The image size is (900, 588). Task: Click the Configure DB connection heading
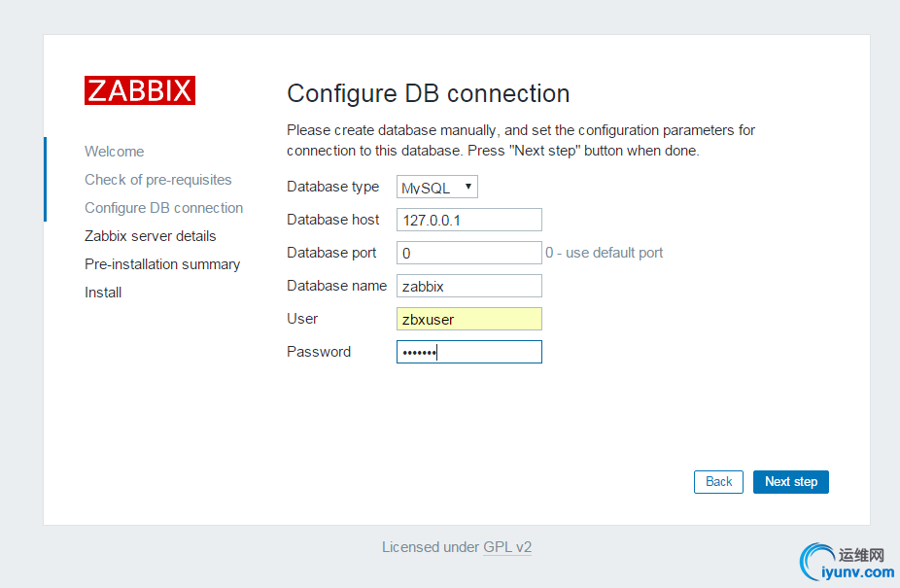point(428,94)
